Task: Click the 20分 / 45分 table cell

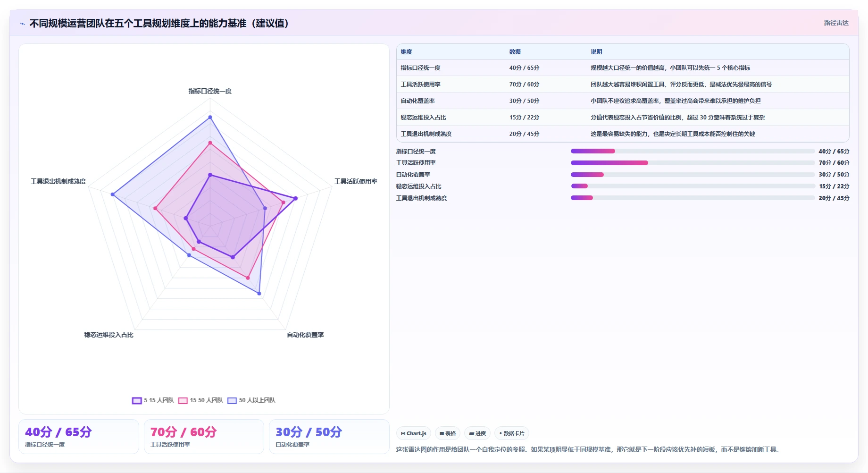Action: pyautogui.click(x=524, y=134)
